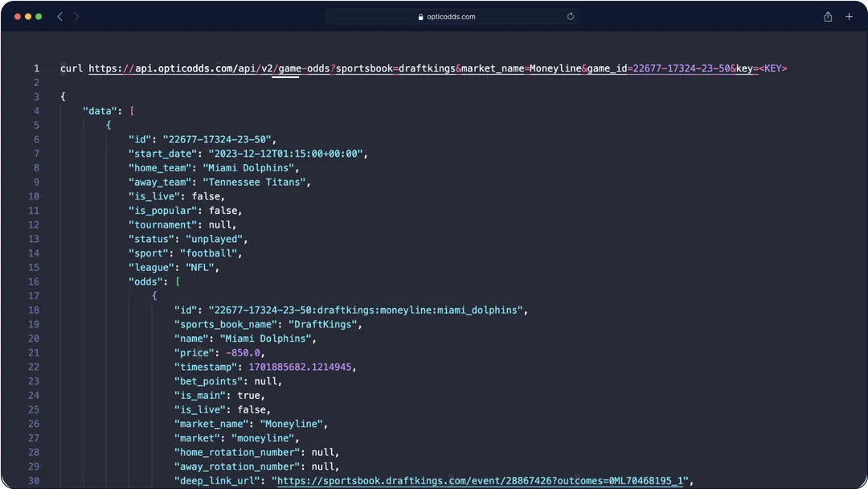Image resolution: width=868 pixels, height=489 pixels.
Task: Select the "deep_link_url" key
Action: coord(217,481)
